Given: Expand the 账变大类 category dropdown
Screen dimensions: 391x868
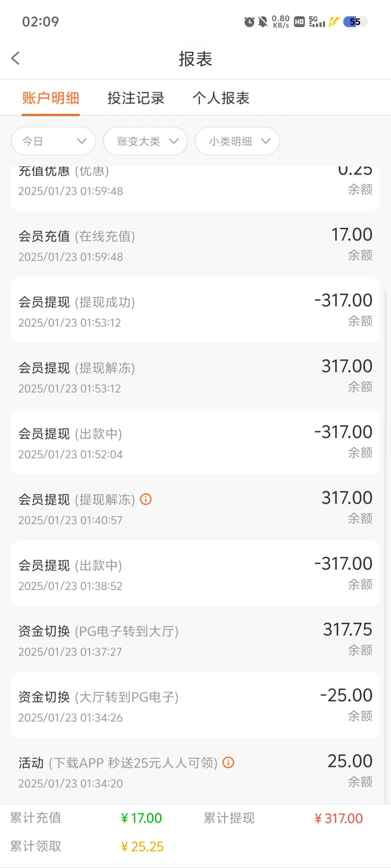Looking at the screenshot, I should [x=145, y=141].
